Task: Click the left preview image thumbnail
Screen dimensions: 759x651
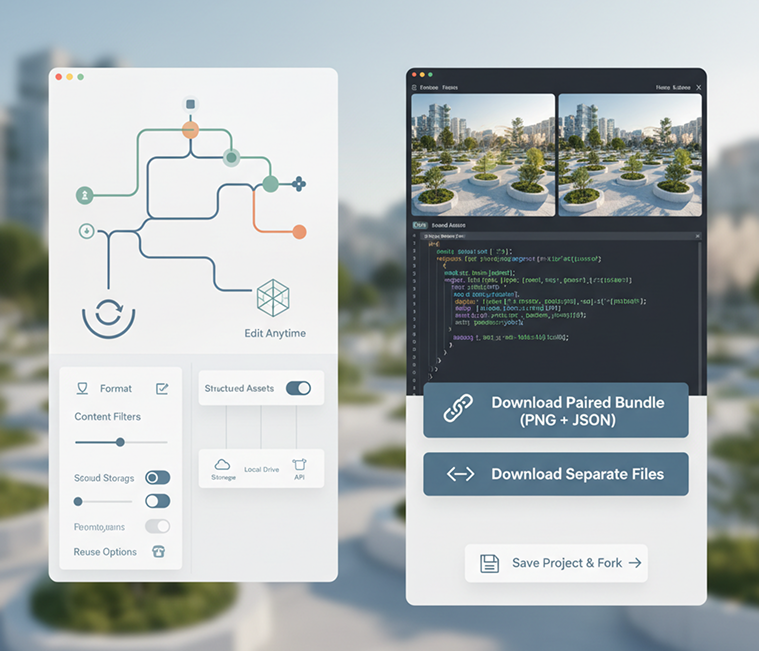Action: (x=483, y=155)
